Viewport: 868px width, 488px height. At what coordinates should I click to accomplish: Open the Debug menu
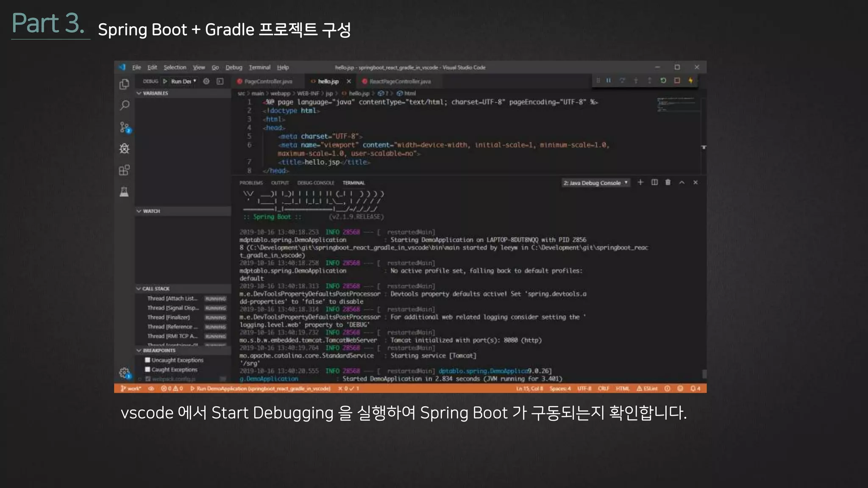coord(234,67)
